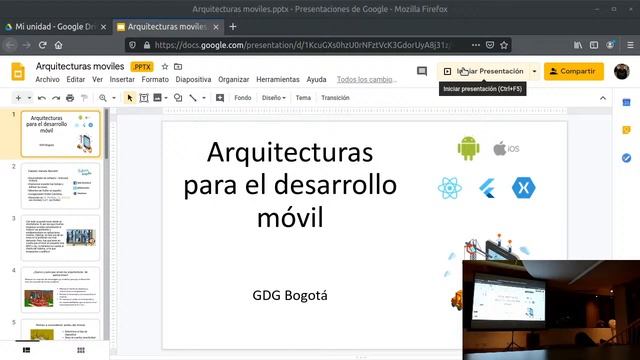
Task: Select the text box tool
Action: (144, 98)
